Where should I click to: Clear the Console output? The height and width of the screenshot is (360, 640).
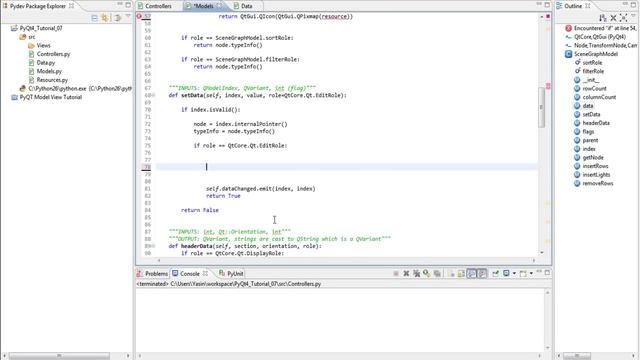pos(452,273)
